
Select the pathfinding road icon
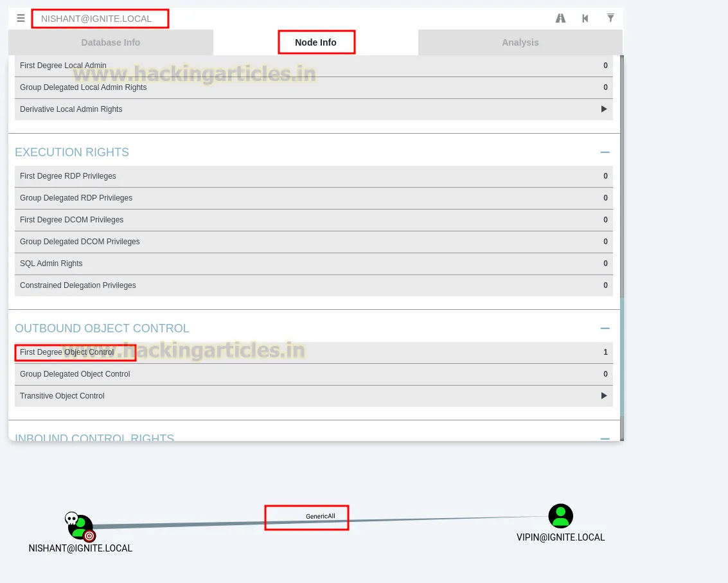click(x=560, y=18)
